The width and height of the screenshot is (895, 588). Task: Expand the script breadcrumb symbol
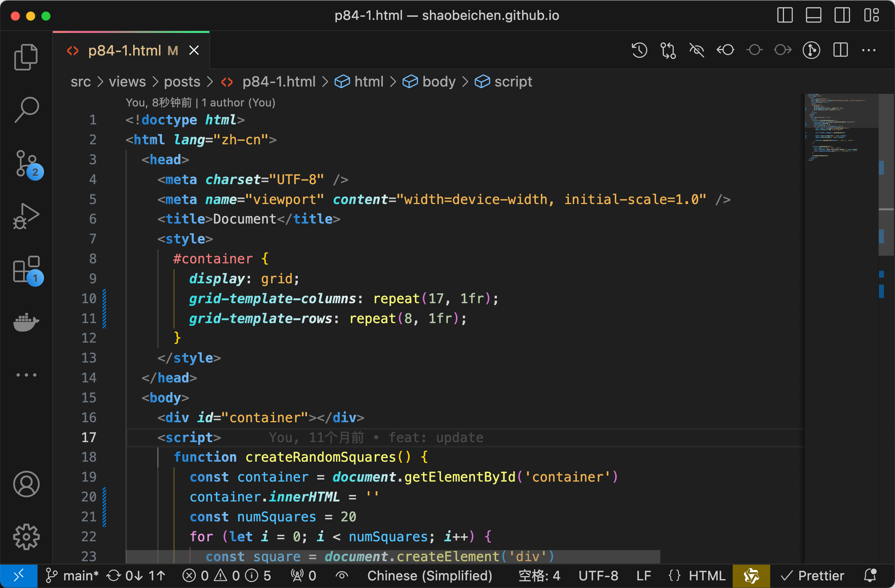point(513,82)
